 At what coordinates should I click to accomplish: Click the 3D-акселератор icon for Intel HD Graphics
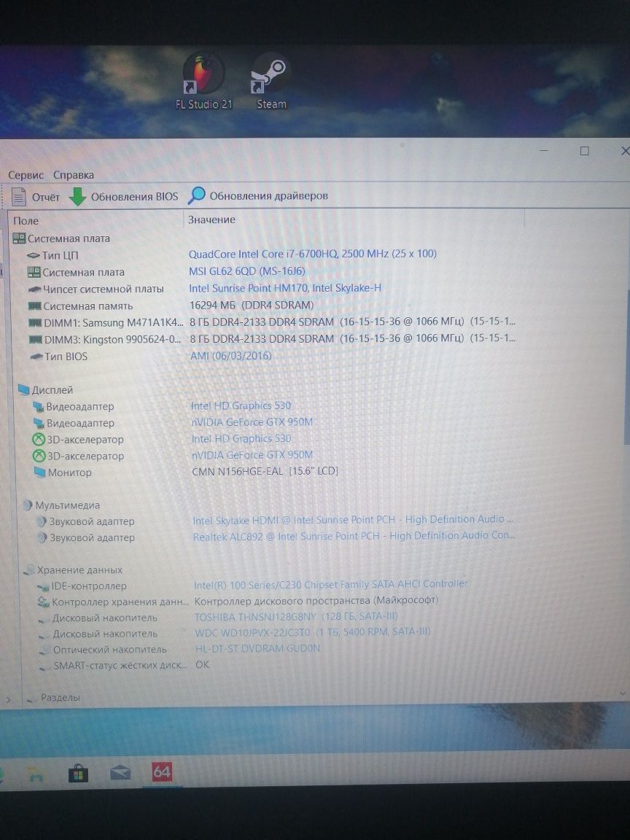[x=39, y=439]
